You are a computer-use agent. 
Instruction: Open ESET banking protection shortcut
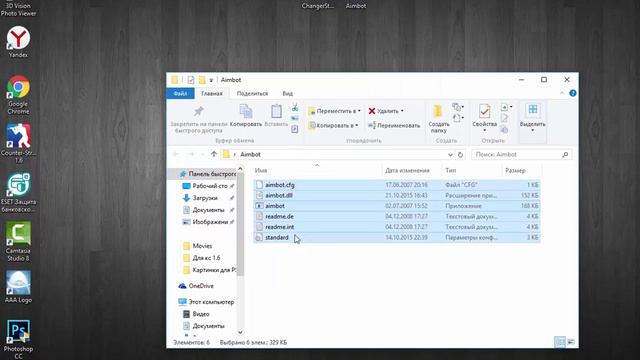point(18,192)
